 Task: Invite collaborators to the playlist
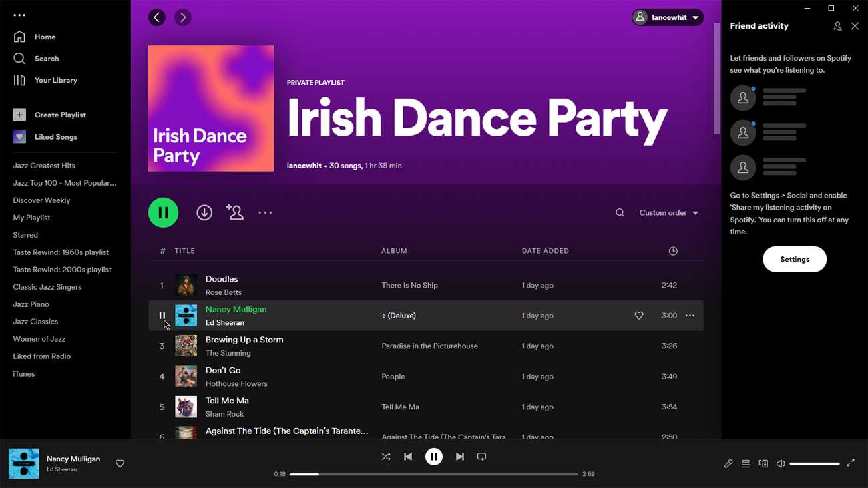click(235, 212)
